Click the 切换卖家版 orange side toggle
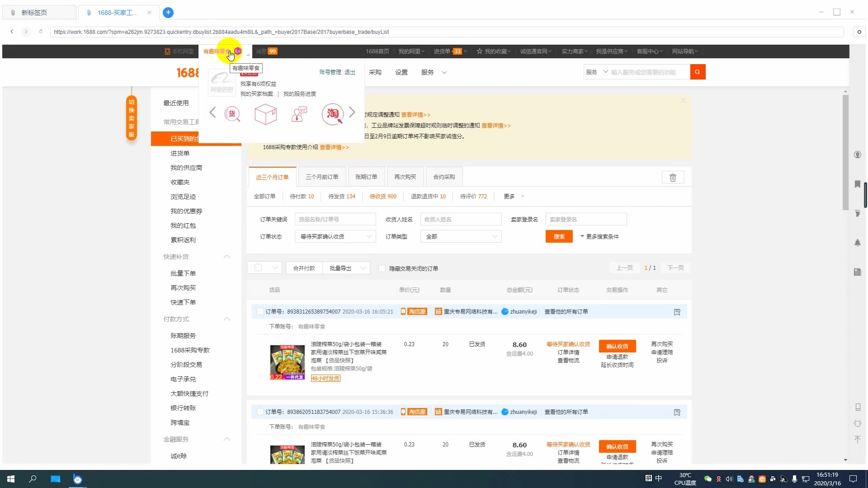The width and height of the screenshot is (868, 488). 132,118
